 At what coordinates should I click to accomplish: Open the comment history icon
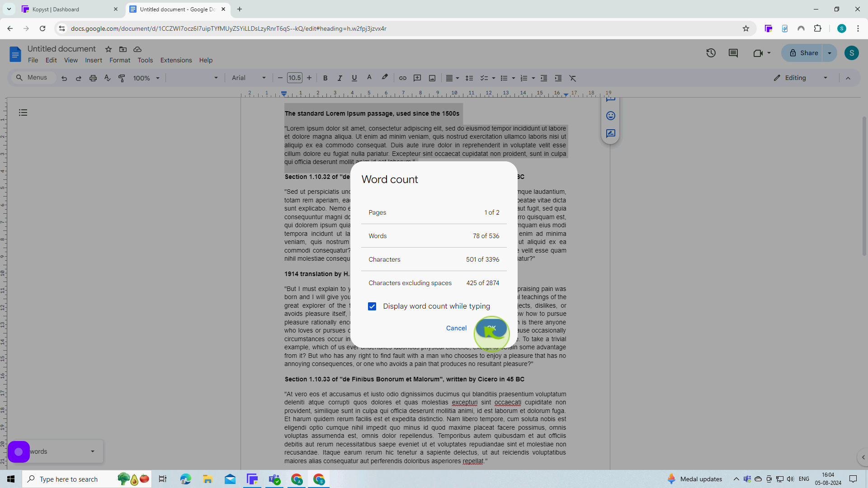pos(733,53)
